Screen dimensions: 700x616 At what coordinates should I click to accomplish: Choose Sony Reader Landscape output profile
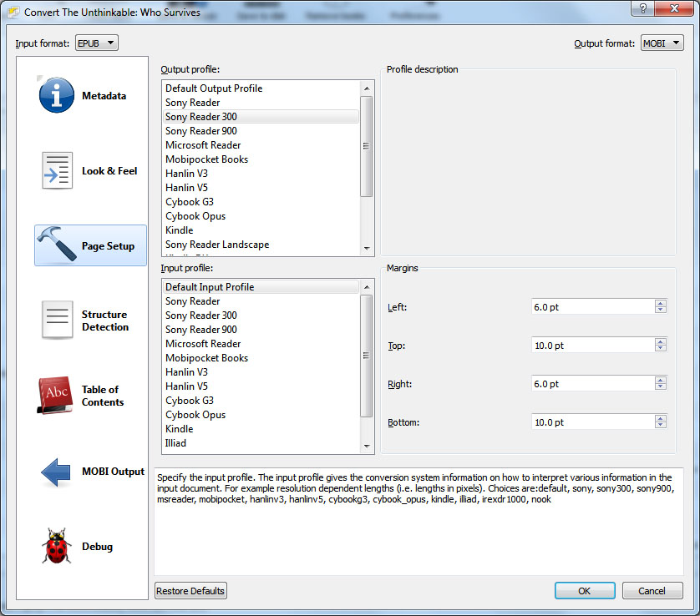tap(261, 245)
